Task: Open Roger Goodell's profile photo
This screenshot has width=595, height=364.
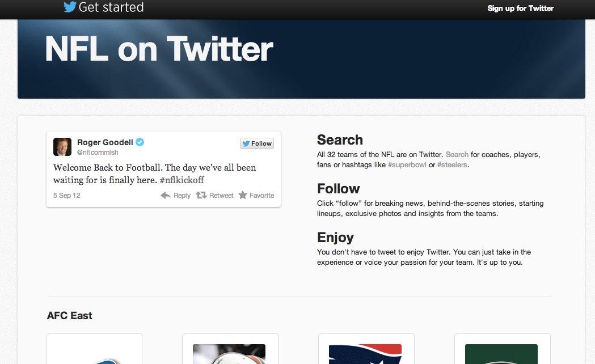Action: [x=62, y=147]
